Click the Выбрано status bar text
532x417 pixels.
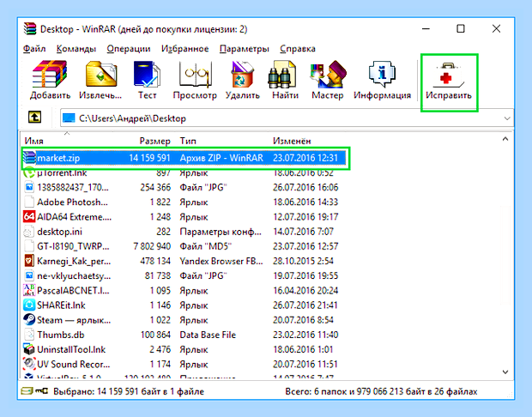coord(129,391)
